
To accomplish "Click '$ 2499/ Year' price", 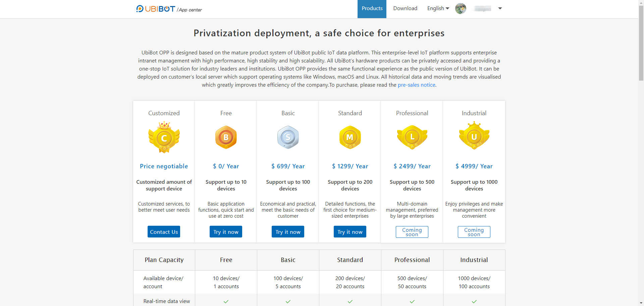I will click(x=412, y=166).
